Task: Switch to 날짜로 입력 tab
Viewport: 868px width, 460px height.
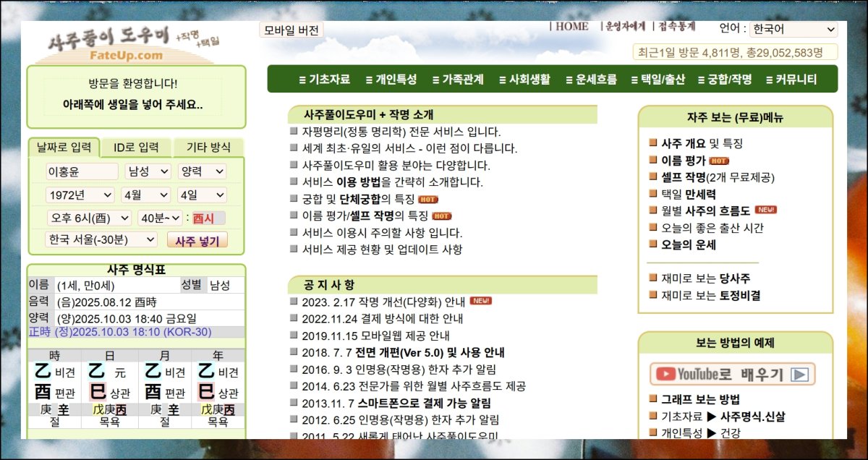Action: coord(64,148)
